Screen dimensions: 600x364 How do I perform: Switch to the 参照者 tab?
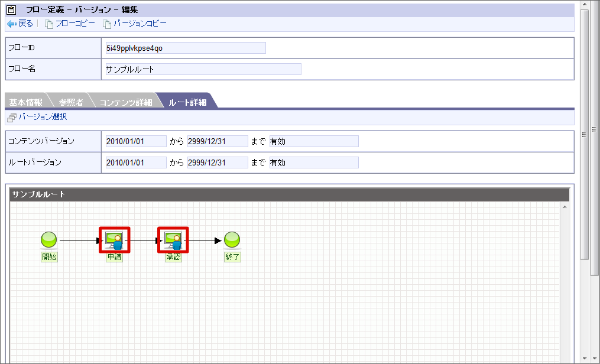pyautogui.click(x=71, y=102)
